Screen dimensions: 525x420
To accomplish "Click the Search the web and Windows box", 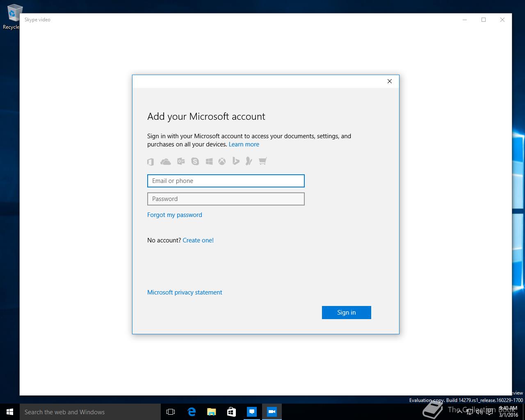I will point(90,412).
